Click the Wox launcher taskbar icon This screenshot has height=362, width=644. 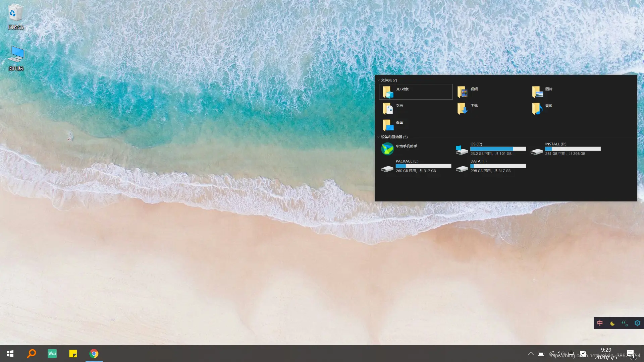point(52,354)
